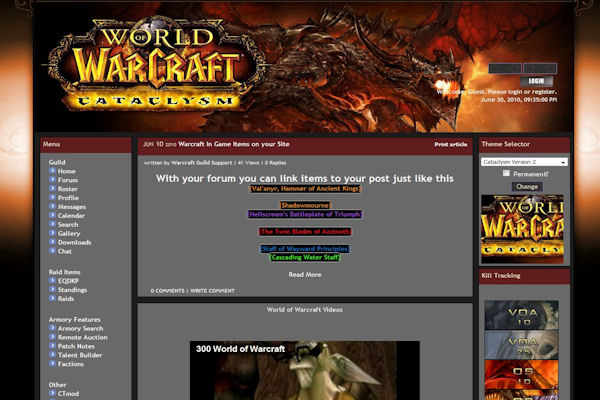Click the arrow icon beside Home
This screenshot has width=600, height=400.
[x=52, y=171]
